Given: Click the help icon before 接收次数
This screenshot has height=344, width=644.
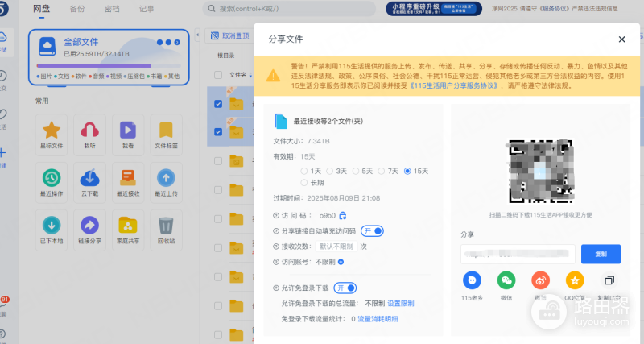Looking at the screenshot, I should (276, 247).
